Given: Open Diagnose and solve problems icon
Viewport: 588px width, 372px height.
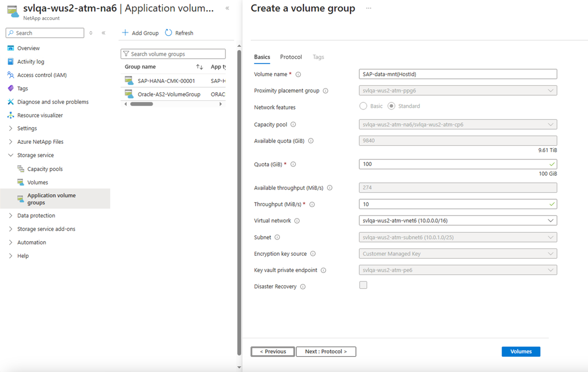Looking at the screenshot, I should [x=11, y=102].
